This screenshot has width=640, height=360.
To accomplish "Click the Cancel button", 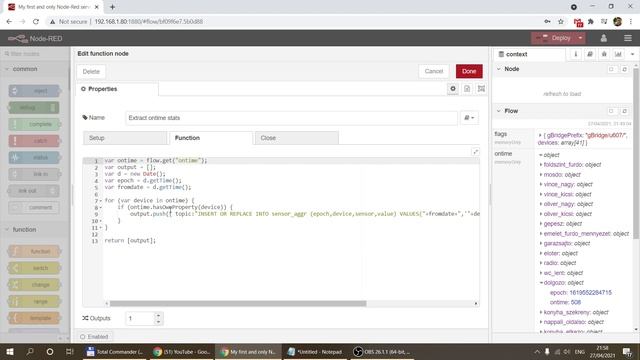I will [x=433, y=71].
